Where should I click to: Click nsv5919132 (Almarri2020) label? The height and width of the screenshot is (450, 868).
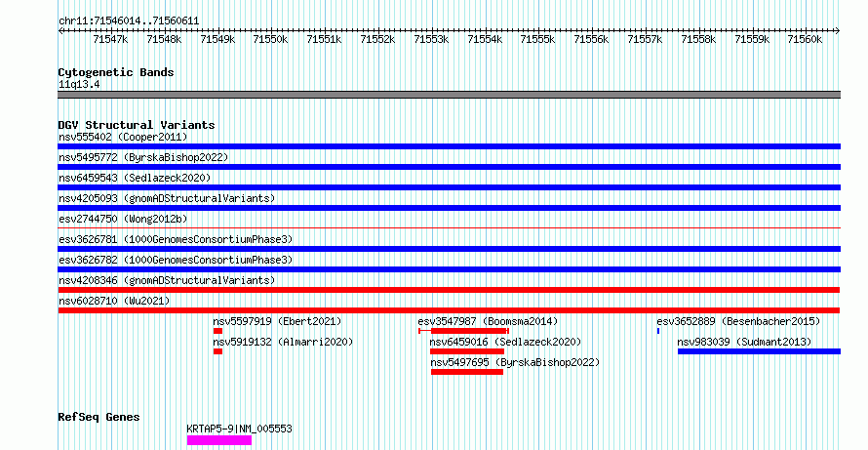[283, 342]
